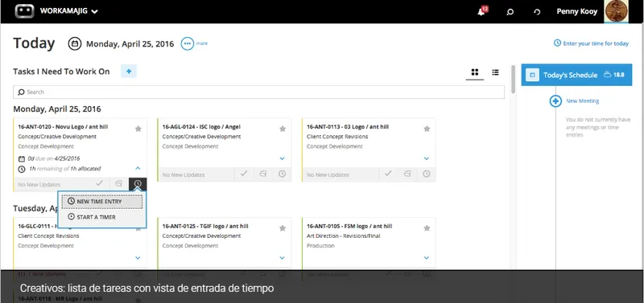Click the clock icon on Novu Logo card
The height and width of the screenshot is (303, 644).
138,184
